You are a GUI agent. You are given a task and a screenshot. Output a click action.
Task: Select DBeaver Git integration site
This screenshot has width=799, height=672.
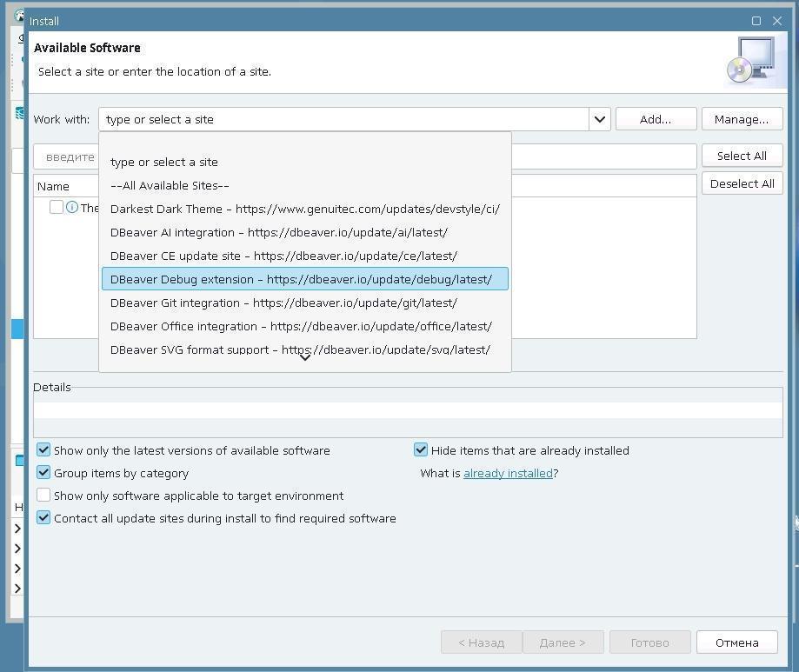click(x=283, y=303)
